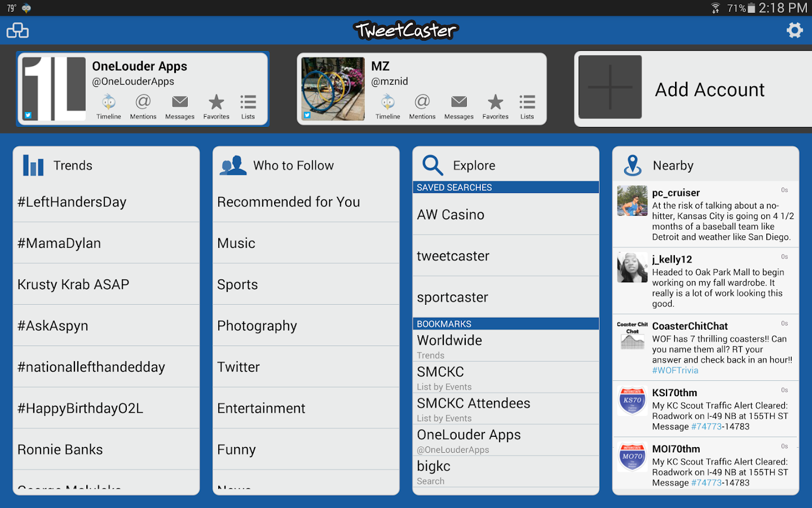Open OneLouder Apps profile picture
Image resolution: width=812 pixels, height=508 pixels.
tap(54, 89)
